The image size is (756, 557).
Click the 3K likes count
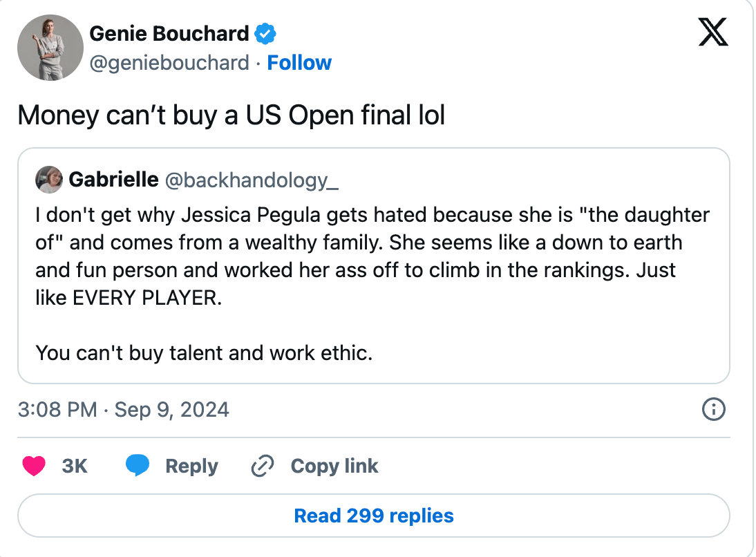(x=75, y=466)
